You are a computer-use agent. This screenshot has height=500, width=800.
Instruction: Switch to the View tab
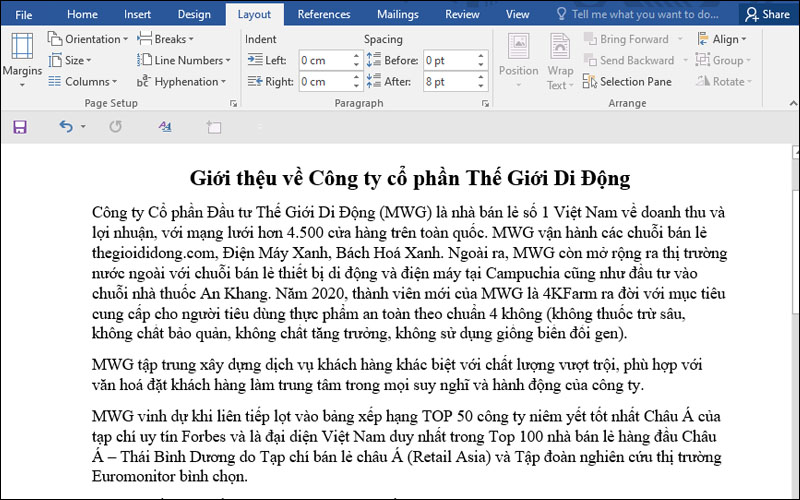(517, 14)
